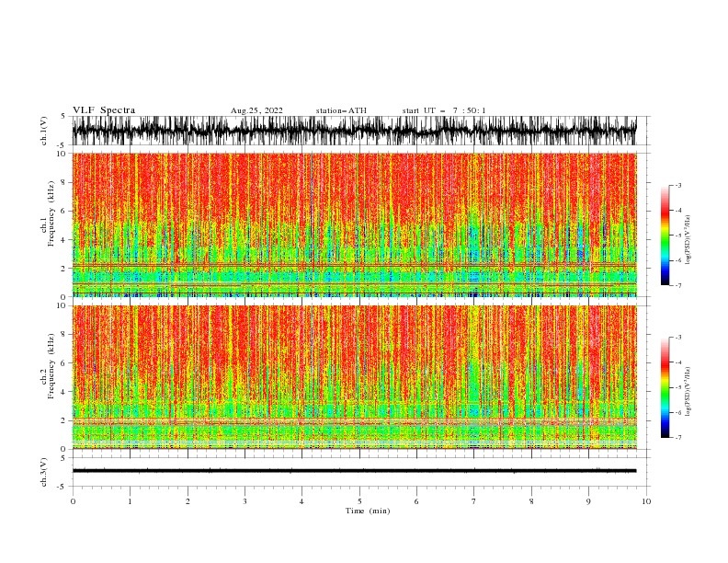The height and width of the screenshot is (563, 728).
Task: Click the ch.2 color bar "log(PSD)" label
Action: point(688,392)
